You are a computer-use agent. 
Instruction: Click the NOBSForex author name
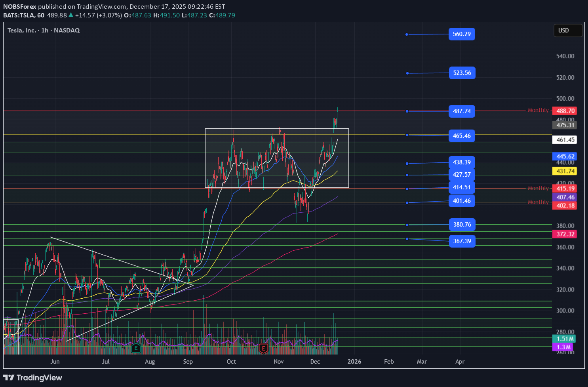(x=20, y=6)
